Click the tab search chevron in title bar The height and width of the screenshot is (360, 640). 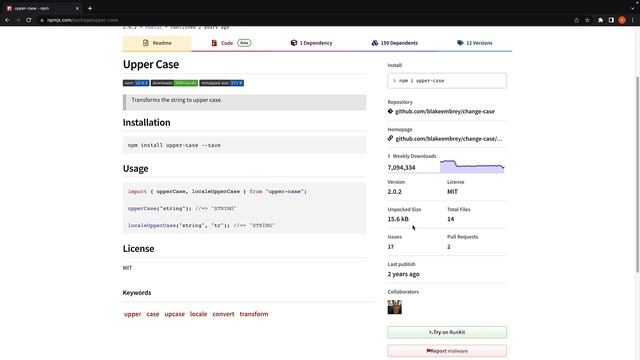click(632, 8)
